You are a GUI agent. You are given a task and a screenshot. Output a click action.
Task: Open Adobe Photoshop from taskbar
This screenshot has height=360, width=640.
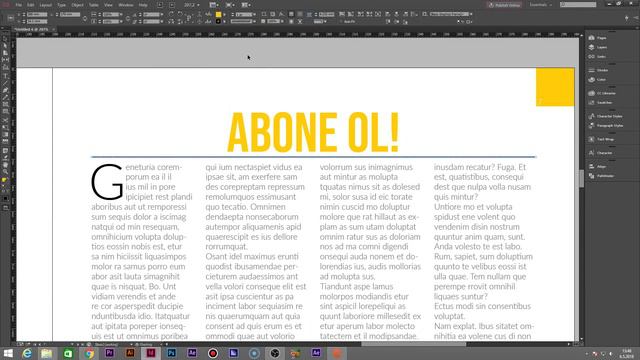[171, 353]
